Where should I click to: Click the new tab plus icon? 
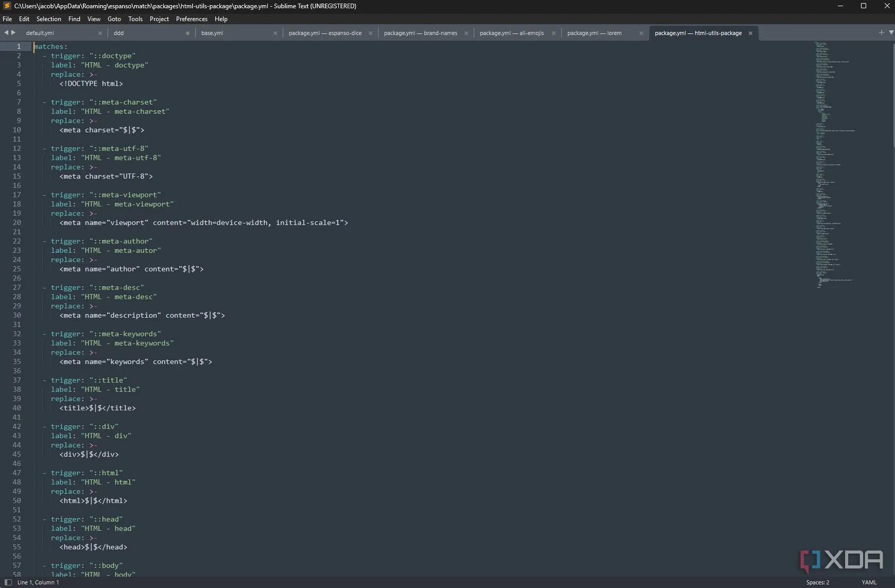pos(881,32)
